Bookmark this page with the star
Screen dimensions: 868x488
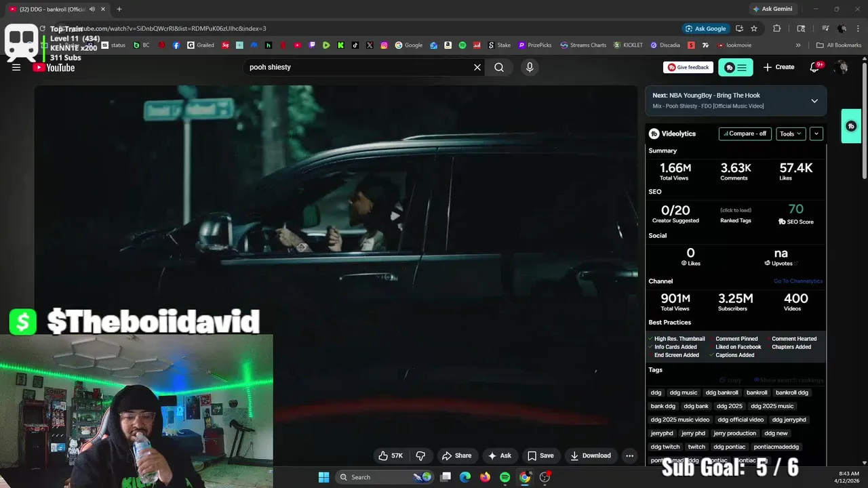(x=754, y=28)
